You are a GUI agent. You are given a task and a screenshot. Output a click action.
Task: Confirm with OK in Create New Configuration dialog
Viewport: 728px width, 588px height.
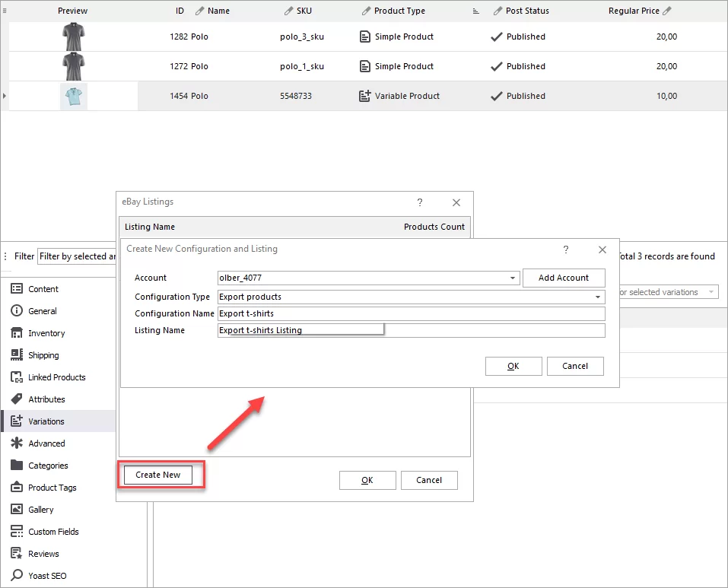pos(513,366)
